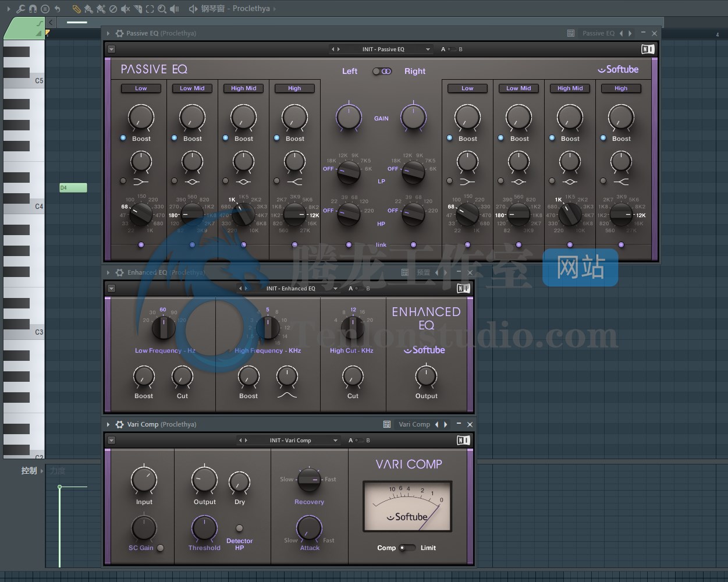Click the Vari Comp gain reduction meter

tap(407, 506)
